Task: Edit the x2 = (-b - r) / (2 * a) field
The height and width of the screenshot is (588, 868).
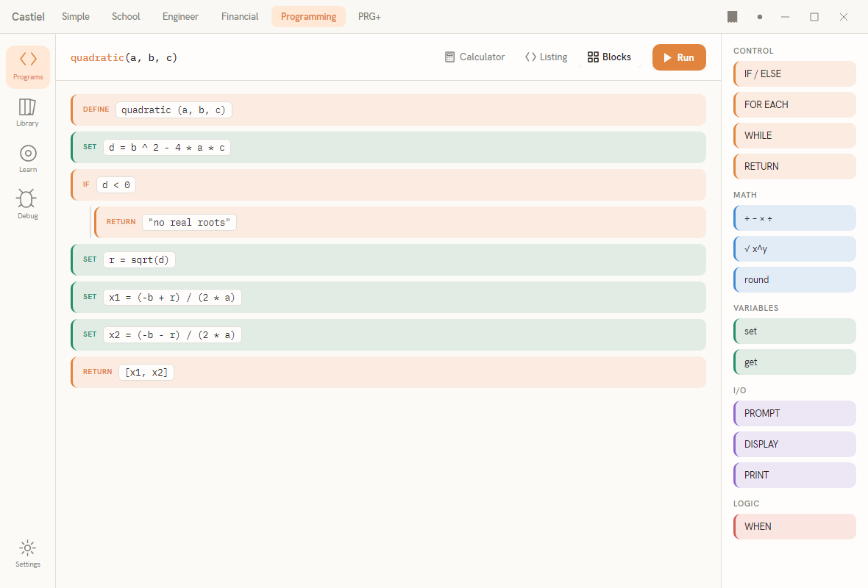Action: (172, 335)
